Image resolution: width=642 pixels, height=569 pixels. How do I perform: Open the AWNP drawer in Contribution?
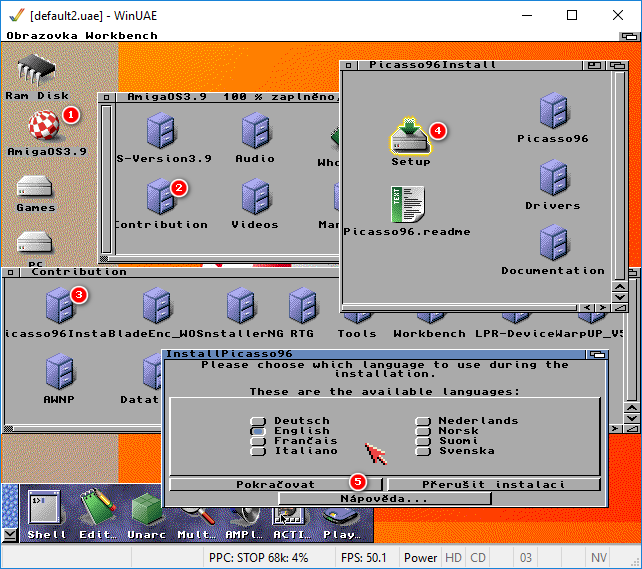coord(59,371)
